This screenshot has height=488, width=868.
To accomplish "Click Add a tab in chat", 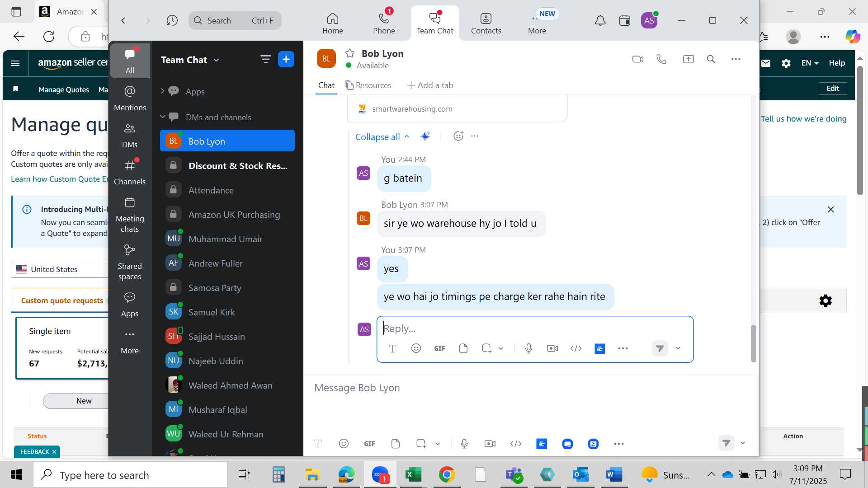I will pyautogui.click(x=430, y=85).
